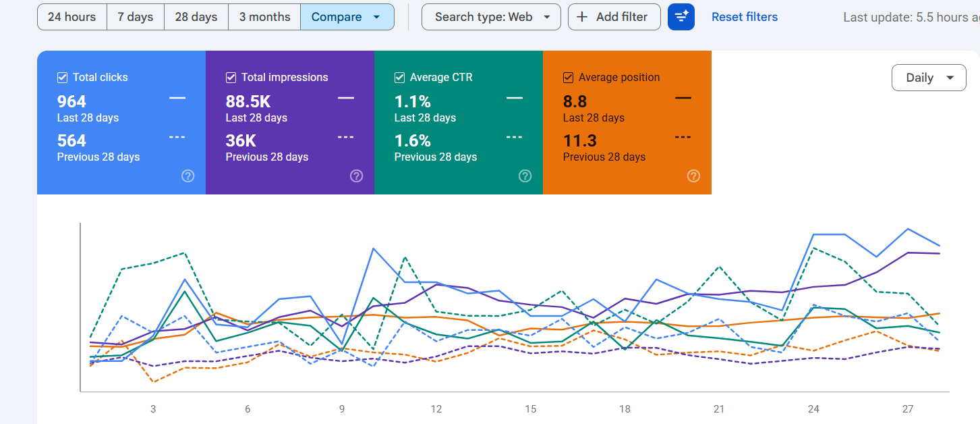Click the plus icon in Add filter
The height and width of the screenshot is (424, 980).
pos(582,17)
